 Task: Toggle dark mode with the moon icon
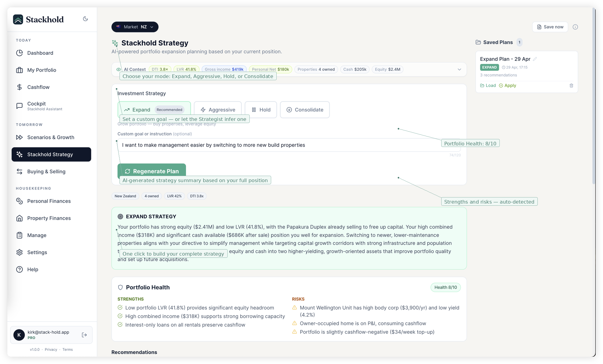point(85,19)
